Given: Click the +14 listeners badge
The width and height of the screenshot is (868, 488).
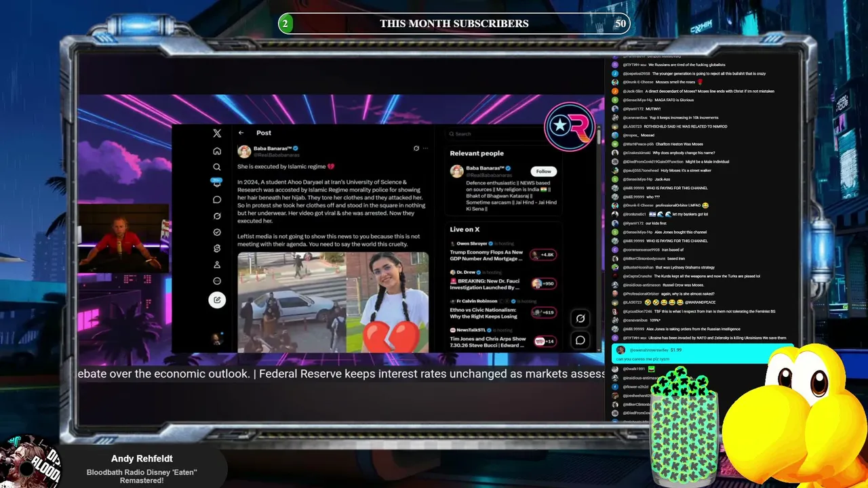Looking at the screenshot, I should click(x=545, y=341).
